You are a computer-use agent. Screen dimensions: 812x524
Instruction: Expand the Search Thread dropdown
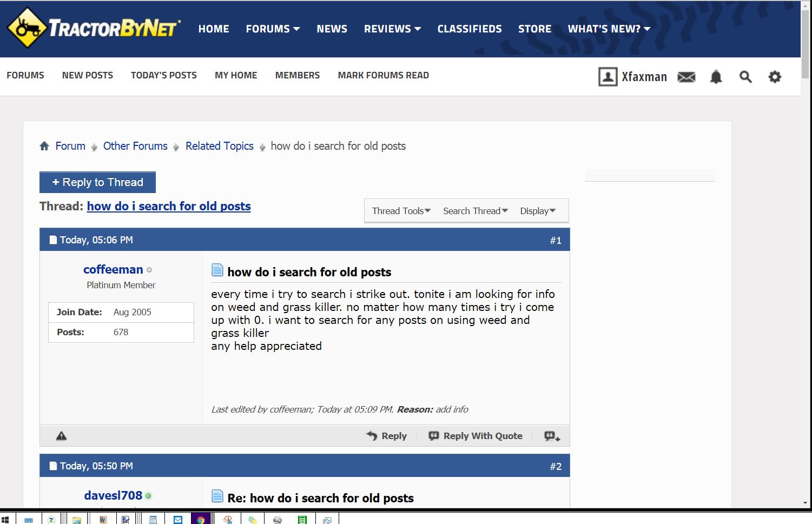475,211
